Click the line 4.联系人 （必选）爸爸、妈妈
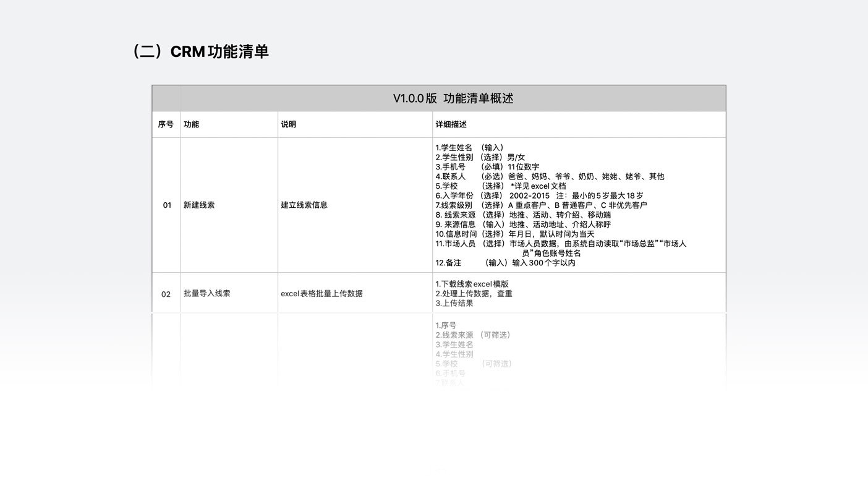 click(x=550, y=176)
